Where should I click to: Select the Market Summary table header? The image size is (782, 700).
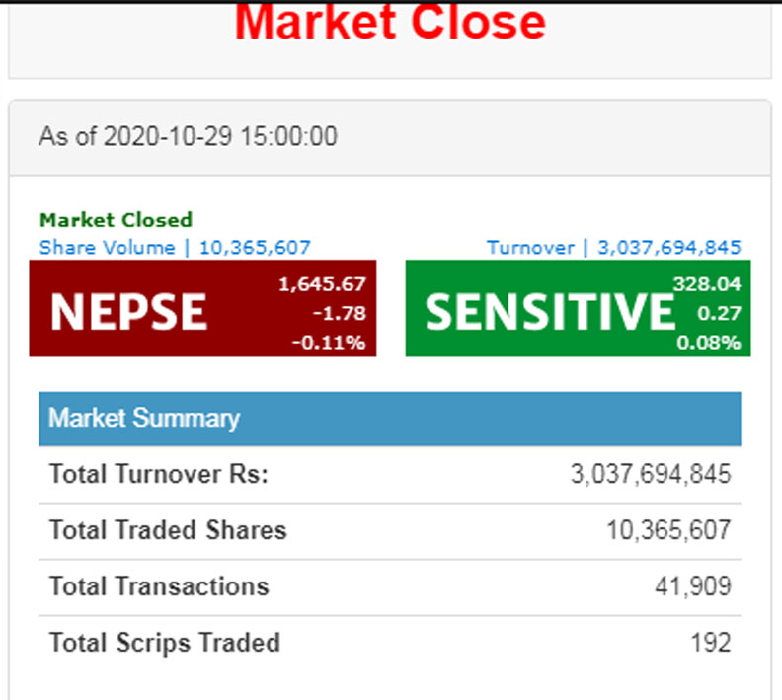click(x=144, y=418)
